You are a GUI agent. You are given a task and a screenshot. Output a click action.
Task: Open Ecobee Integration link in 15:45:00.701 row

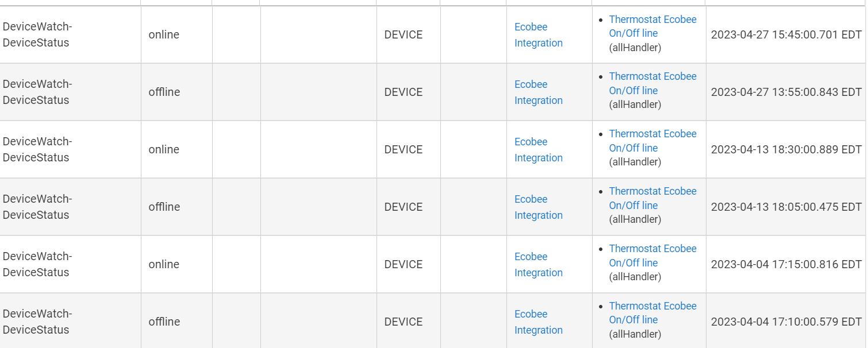pos(538,35)
